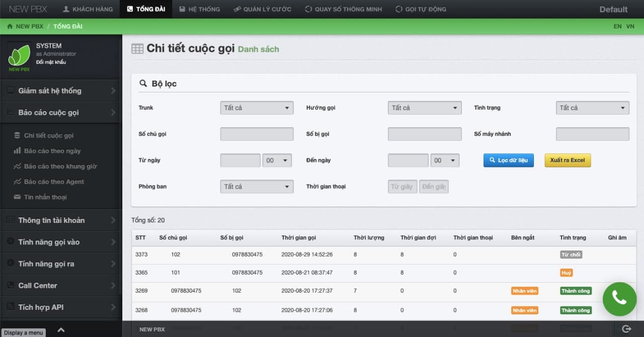Click the Tổng số: 20 text
The height and width of the screenshot is (337, 644).
148,220
